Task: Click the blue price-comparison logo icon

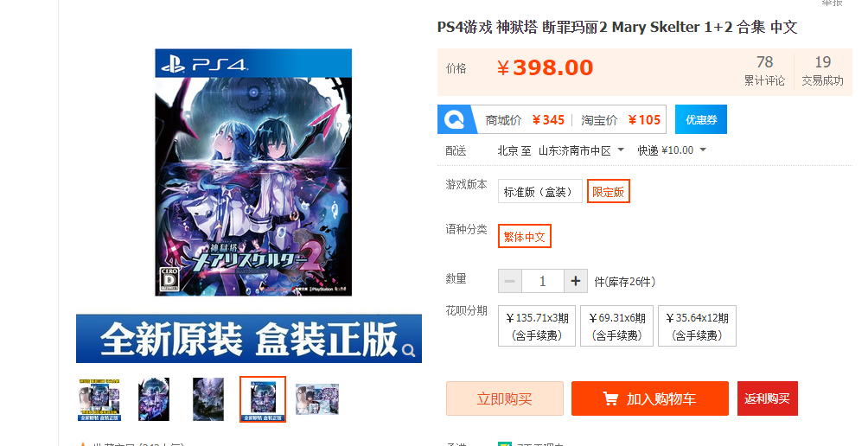Action: 457,119
